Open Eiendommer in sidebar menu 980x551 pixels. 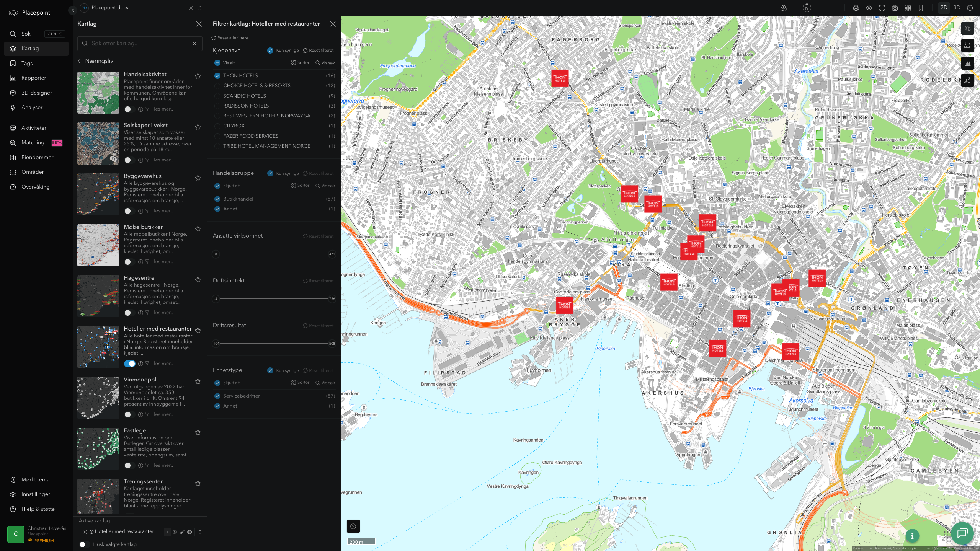point(36,158)
